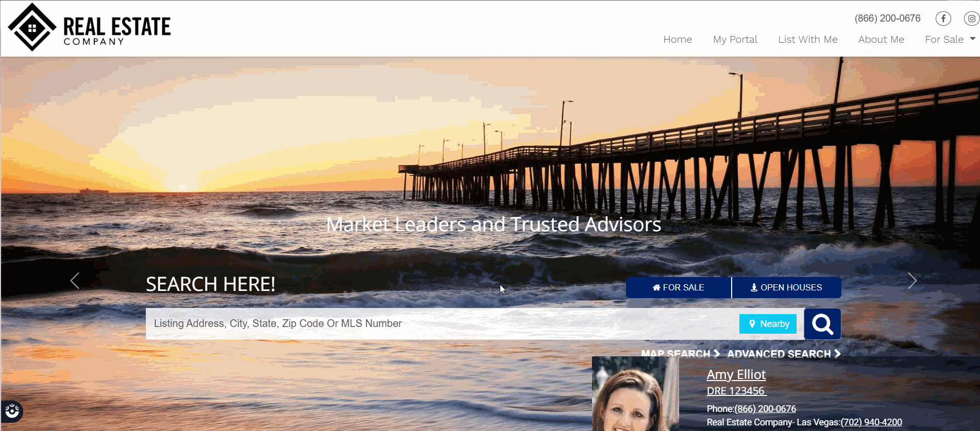This screenshot has width=980, height=431.
Task: Open ADVANCED SEARCH chevron link
Action: (784, 353)
